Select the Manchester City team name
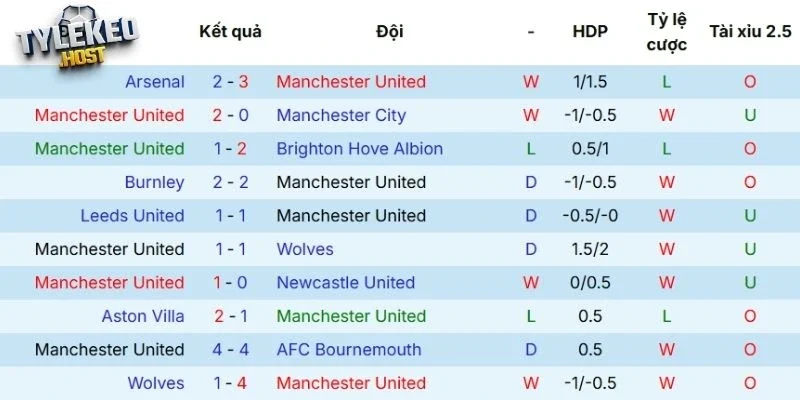This screenshot has height=400, width=800. 341,115
